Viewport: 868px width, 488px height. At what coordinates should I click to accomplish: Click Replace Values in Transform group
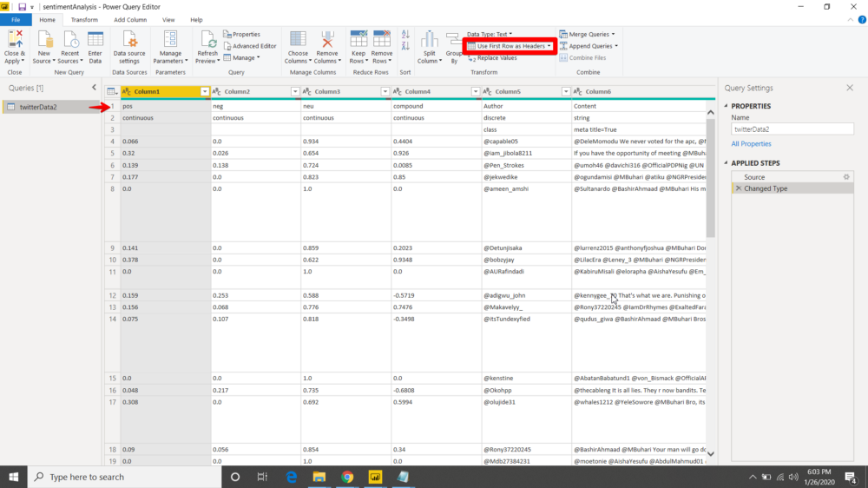click(x=493, y=57)
